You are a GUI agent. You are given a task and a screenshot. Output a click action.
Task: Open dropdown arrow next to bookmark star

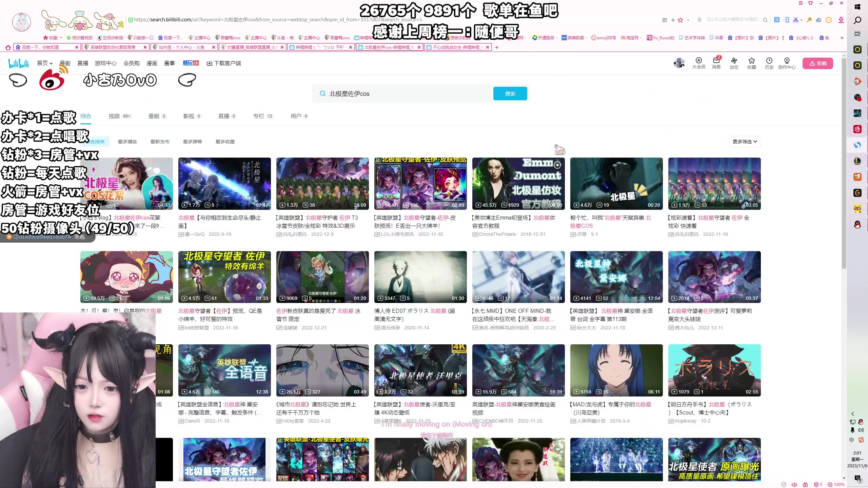pos(688,20)
